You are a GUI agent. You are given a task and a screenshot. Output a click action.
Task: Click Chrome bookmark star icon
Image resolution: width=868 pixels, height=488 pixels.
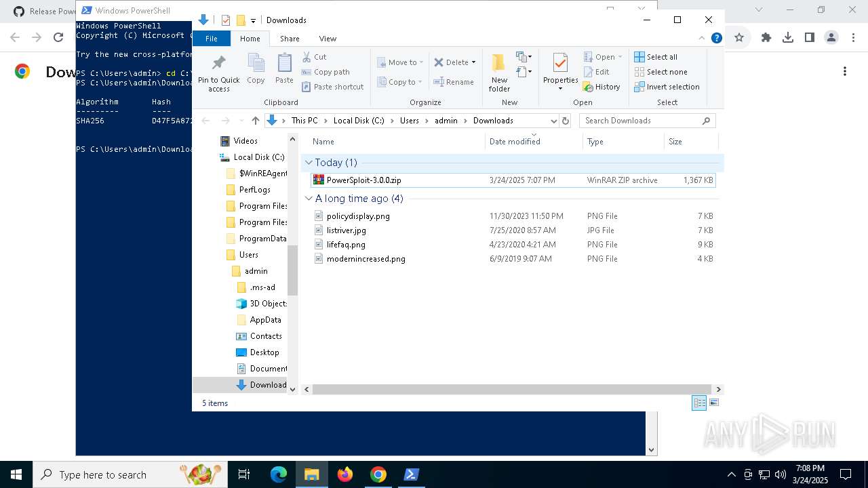point(739,38)
